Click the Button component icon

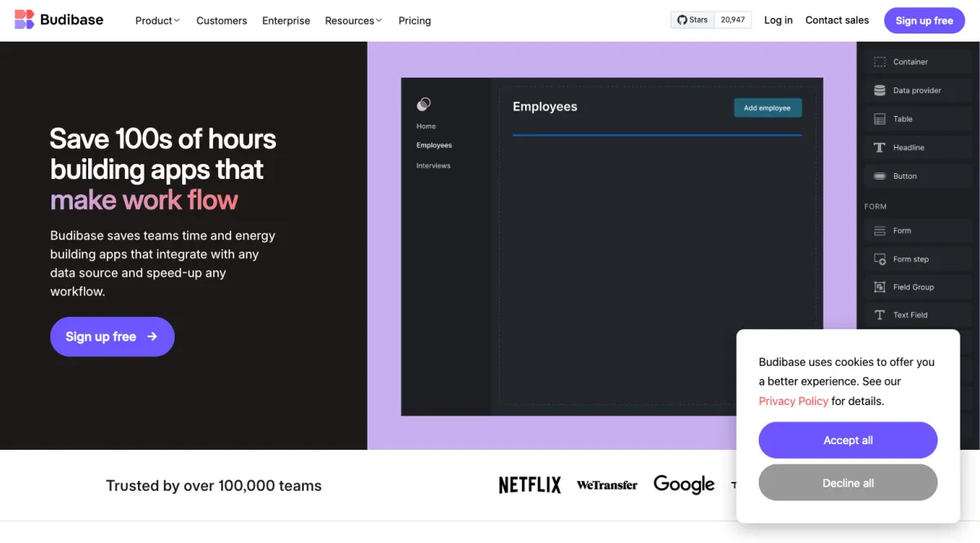pos(880,176)
